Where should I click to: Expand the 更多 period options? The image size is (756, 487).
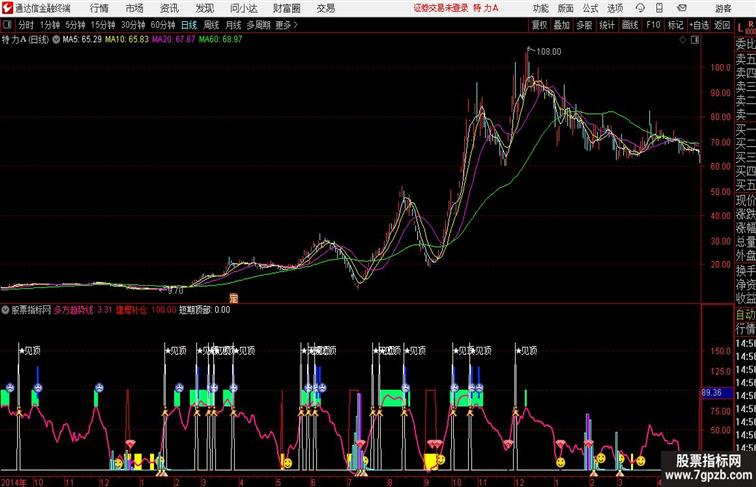[x=286, y=25]
